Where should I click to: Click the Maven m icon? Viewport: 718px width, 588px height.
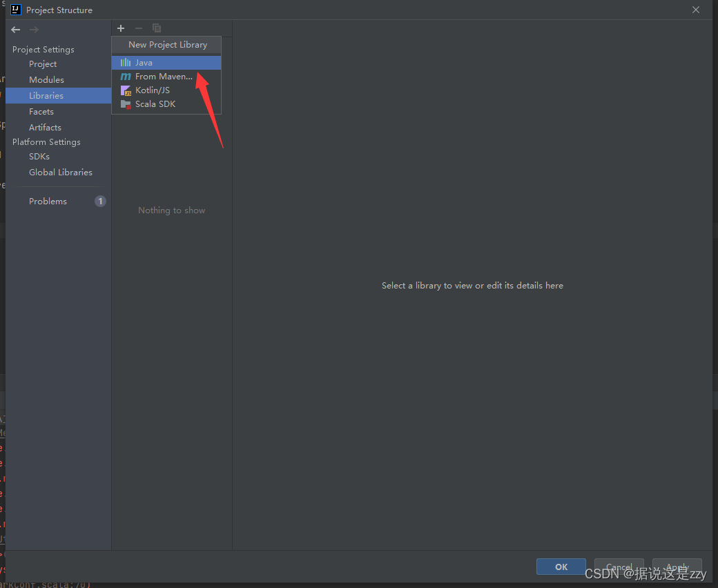(x=126, y=77)
